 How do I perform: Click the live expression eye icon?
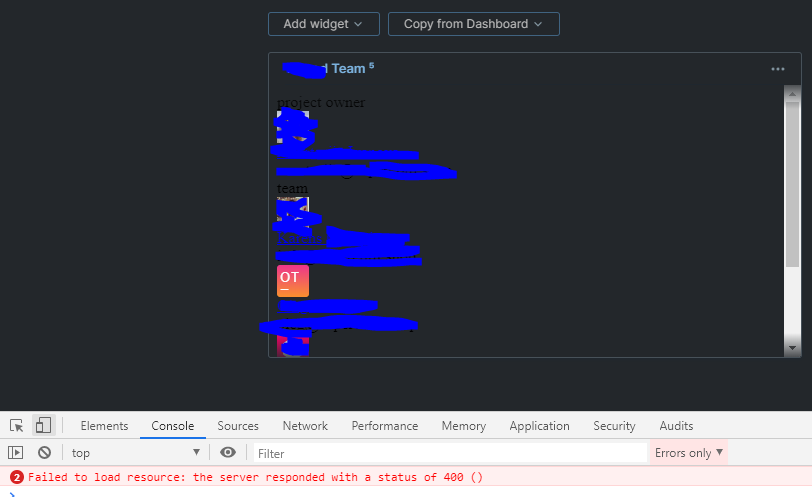[x=228, y=452]
